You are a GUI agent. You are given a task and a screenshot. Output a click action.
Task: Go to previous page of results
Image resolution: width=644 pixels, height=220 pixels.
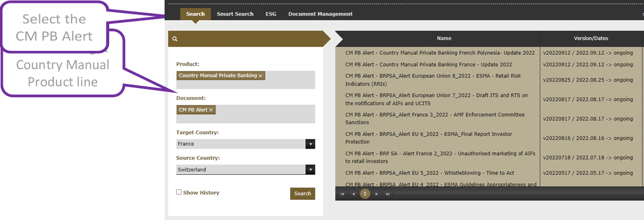pyautogui.click(x=353, y=194)
